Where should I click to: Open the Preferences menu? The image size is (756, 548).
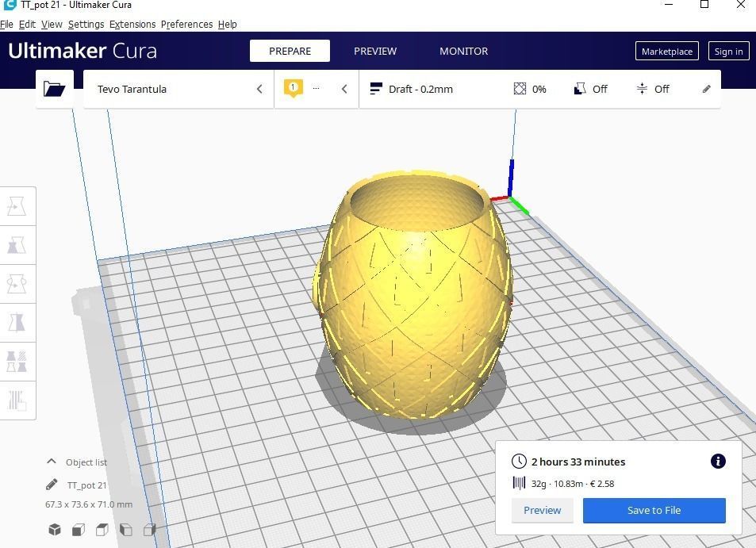pos(186,24)
